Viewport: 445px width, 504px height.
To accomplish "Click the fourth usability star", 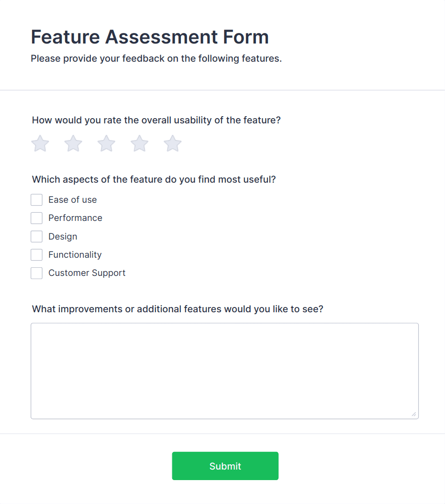I will click(x=139, y=143).
